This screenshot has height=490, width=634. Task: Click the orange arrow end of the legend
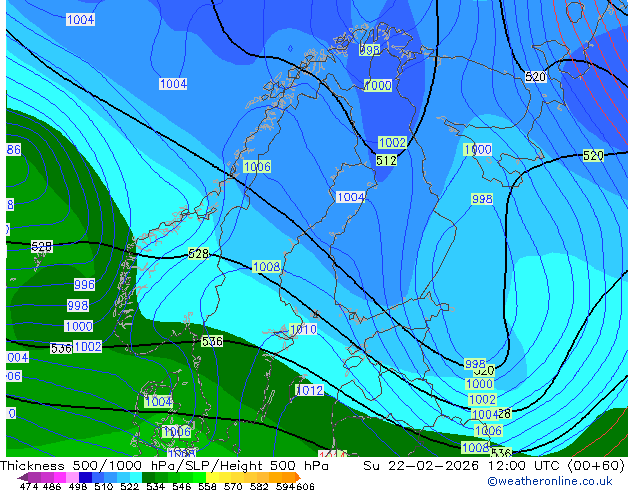(x=298, y=477)
